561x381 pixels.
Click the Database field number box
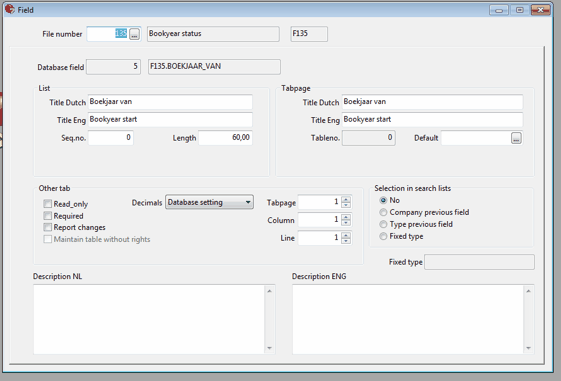tap(113, 67)
